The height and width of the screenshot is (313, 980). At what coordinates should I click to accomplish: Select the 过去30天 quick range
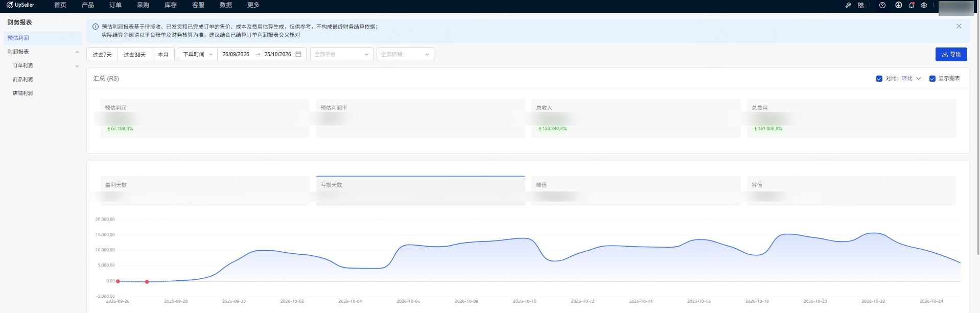tap(135, 54)
